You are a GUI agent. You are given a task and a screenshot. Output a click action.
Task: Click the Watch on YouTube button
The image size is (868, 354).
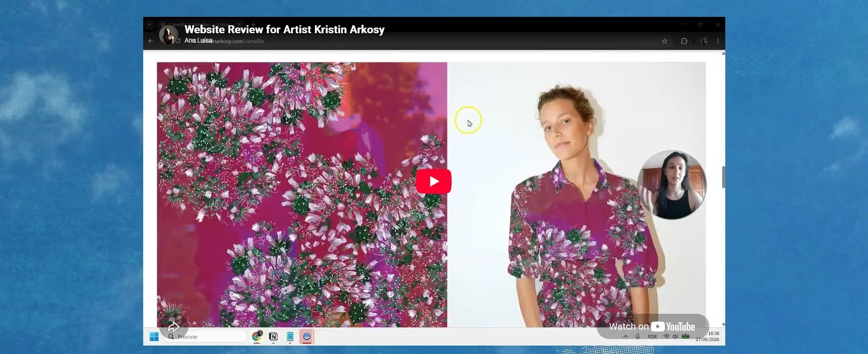pyautogui.click(x=652, y=326)
